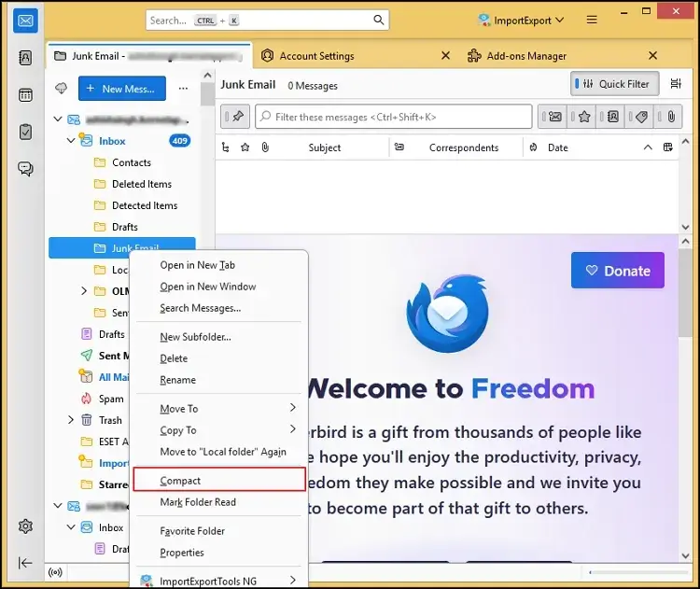The width and height of the screenshot is (700, 589).
Task: Click search magnifier icon in global search
Action: point(378,20)
